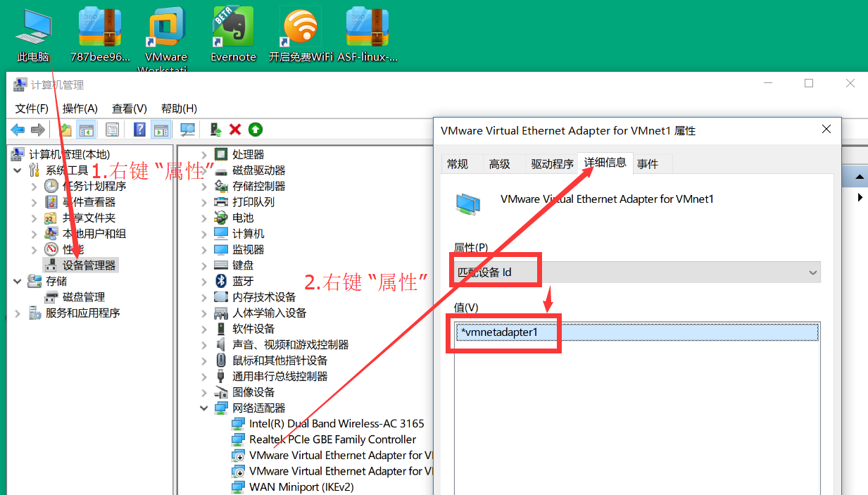Open the 操作(A) menu
The height and width of the screenshot is (495, 868).
[80, 108]
